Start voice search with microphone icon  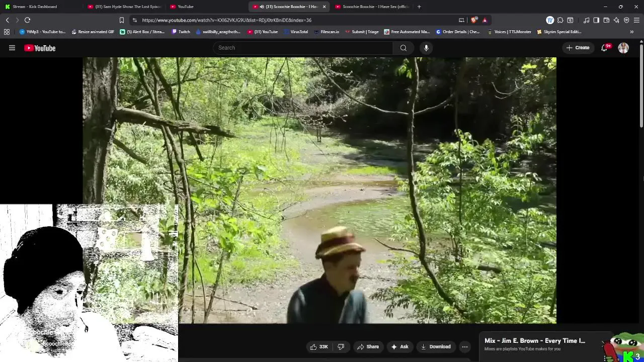coord(426,48)
